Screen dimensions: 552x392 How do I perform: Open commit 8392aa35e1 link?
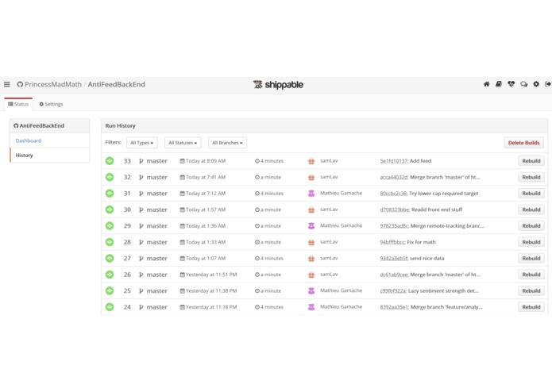pos(395,307)
